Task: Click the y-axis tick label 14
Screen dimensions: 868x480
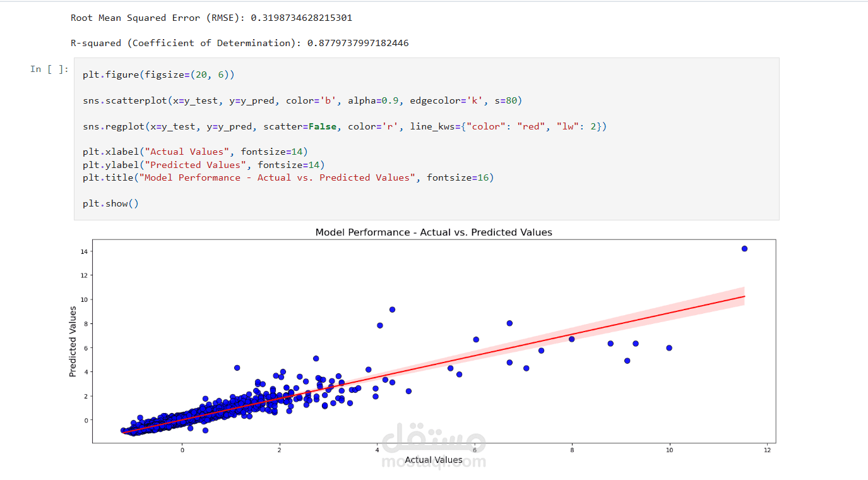Action: 85,251
